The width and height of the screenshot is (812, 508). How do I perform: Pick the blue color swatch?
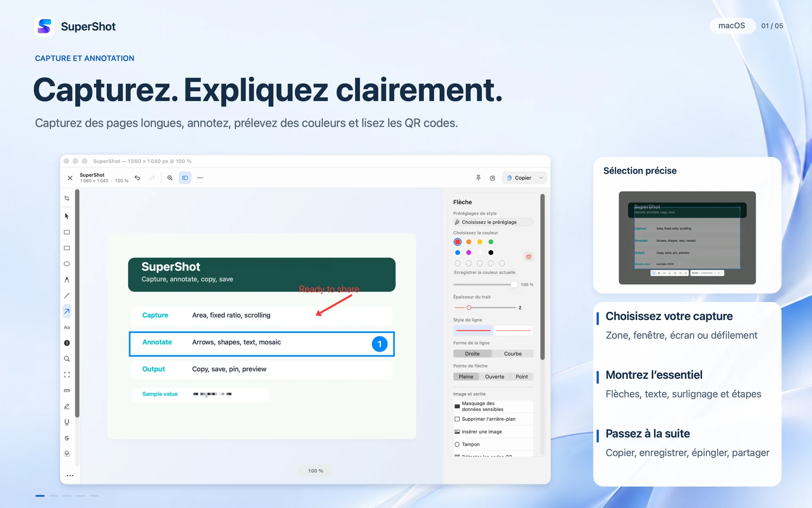(x=458, y=252)
